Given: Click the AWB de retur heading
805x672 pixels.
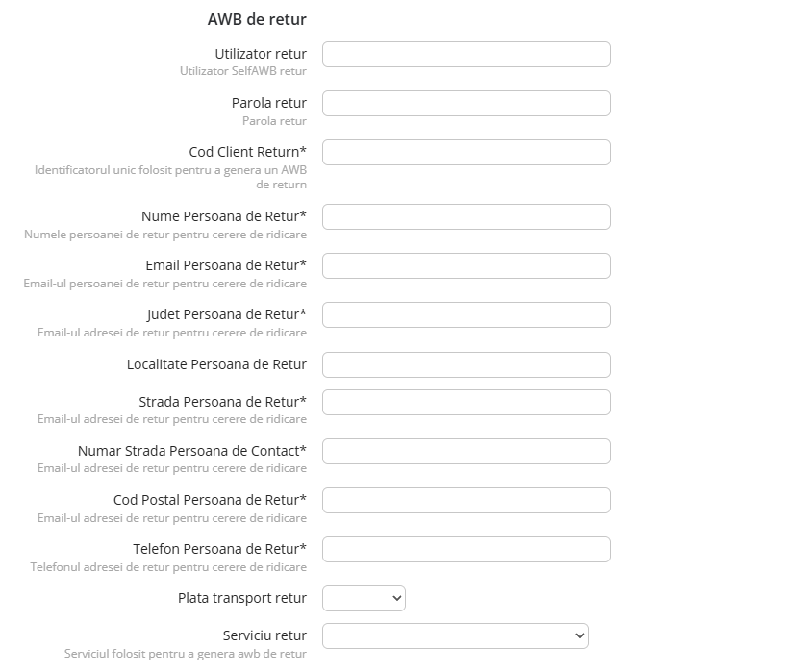Looking at the screenshot, I should pyautogui.click(x=257, y=19).
